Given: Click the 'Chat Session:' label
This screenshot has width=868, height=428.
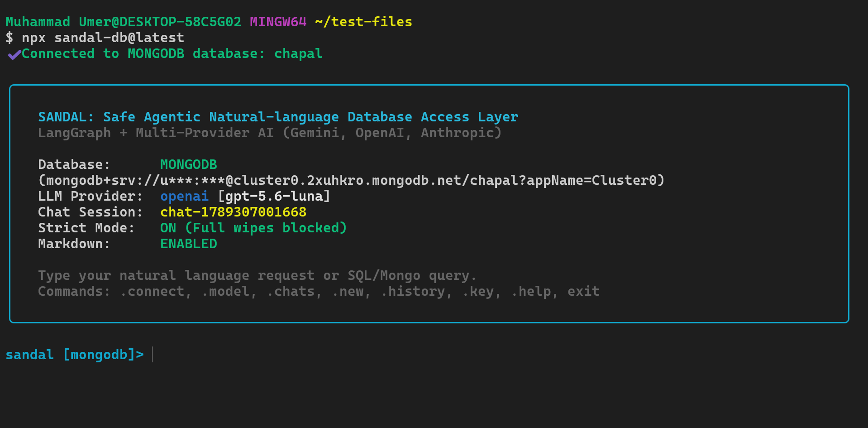Looking at the screenshot, I should [x=91, y=212].
